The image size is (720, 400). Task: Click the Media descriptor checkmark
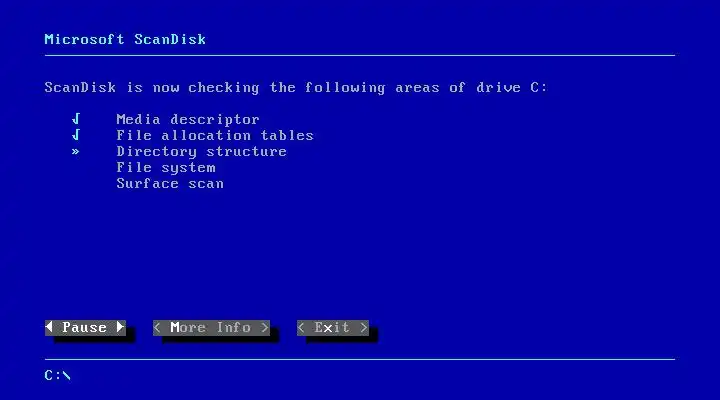[76, 119]
